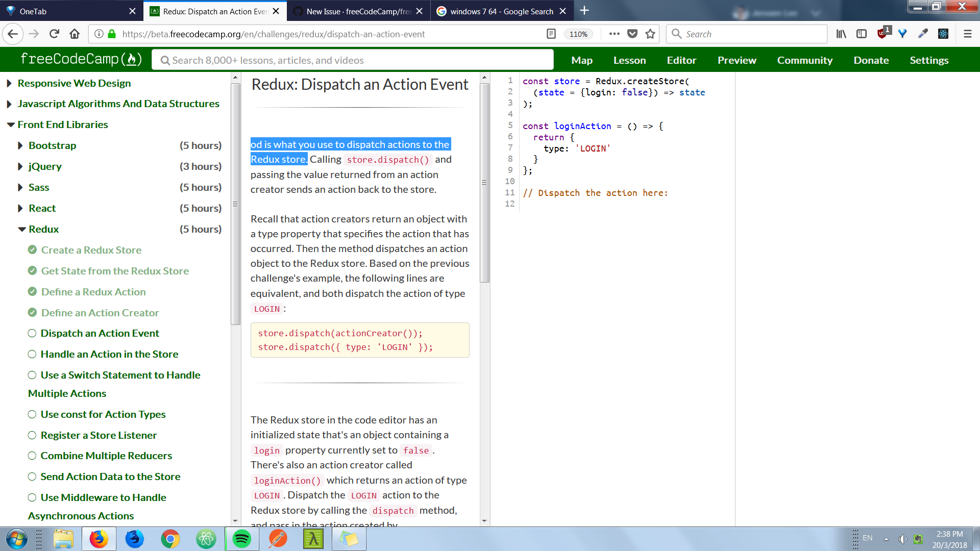Launch Spotify from the taskbar
The width and height of the screenshot is (980, 551).
click(x=241, y=539)
